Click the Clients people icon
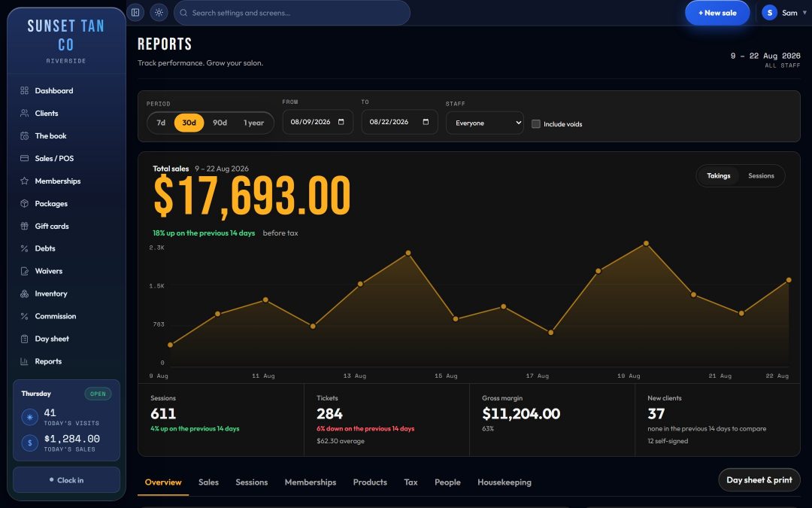Screen dimensions: 812x508 click(x=24, y=113)
